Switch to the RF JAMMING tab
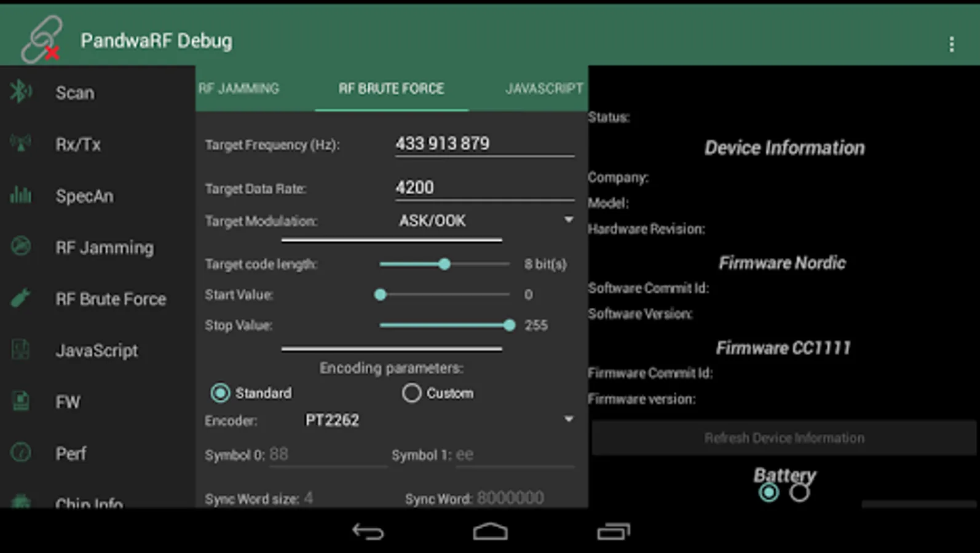This screenshot has height=553, width=980. [239, 88]
